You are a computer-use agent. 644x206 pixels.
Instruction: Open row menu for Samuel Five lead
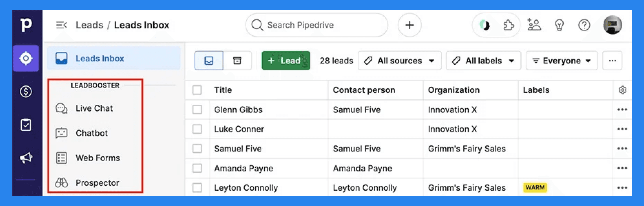pos(622,149)
